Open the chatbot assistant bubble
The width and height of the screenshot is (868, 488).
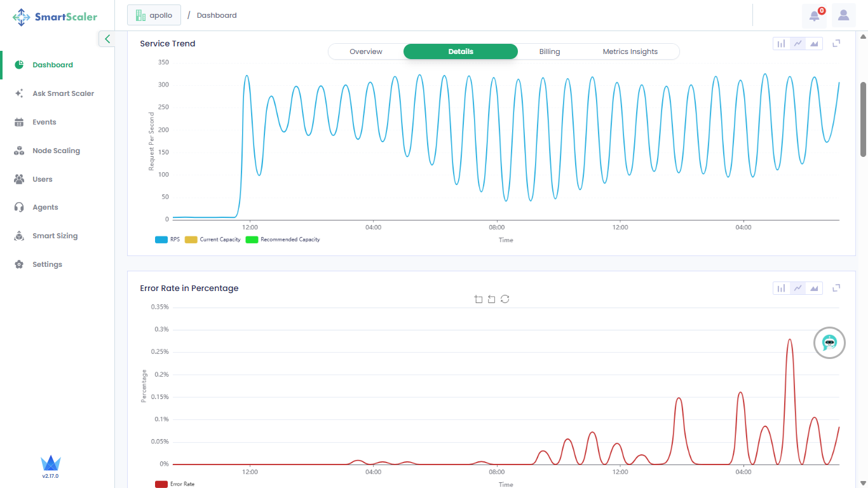click(x=829, y=342)
